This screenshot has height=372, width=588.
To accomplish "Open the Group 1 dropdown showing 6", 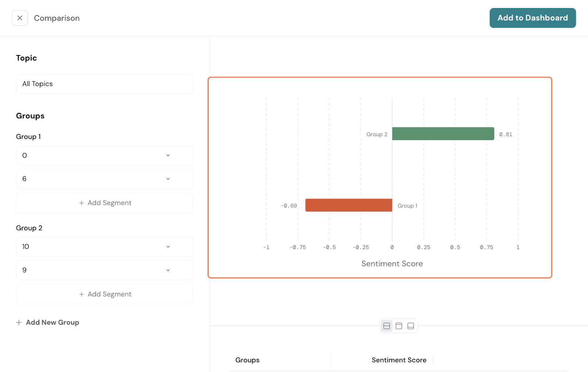I will (x=104, y=179).
